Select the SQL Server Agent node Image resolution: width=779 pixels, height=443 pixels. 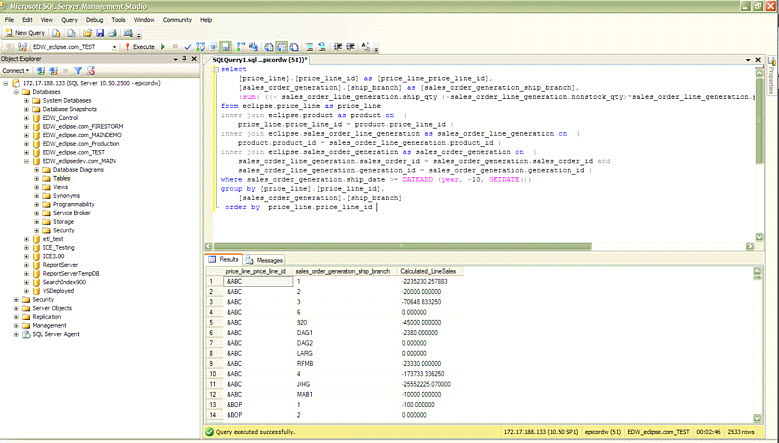56,334
